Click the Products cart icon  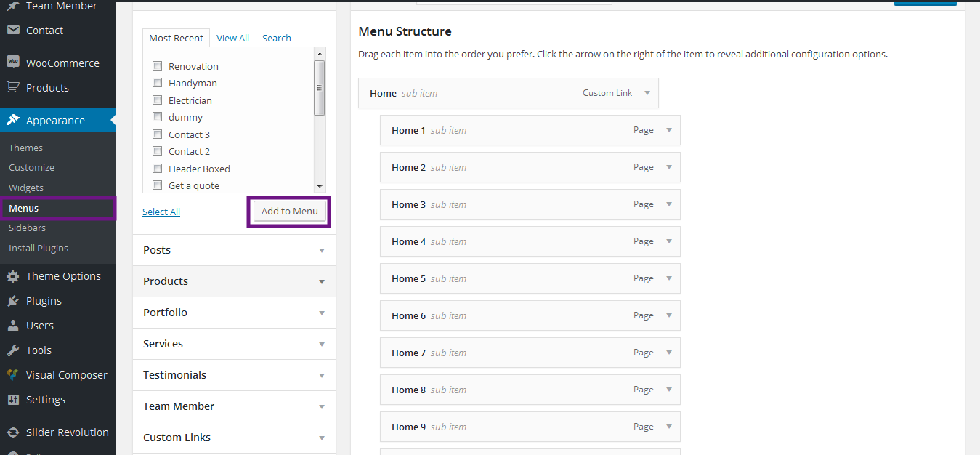click(13, 87)
